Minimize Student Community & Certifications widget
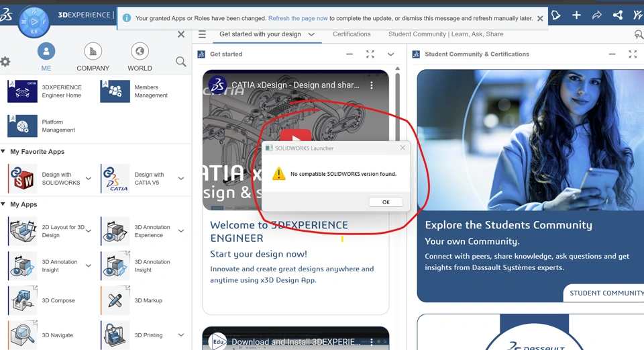 [x=612, y=54]
